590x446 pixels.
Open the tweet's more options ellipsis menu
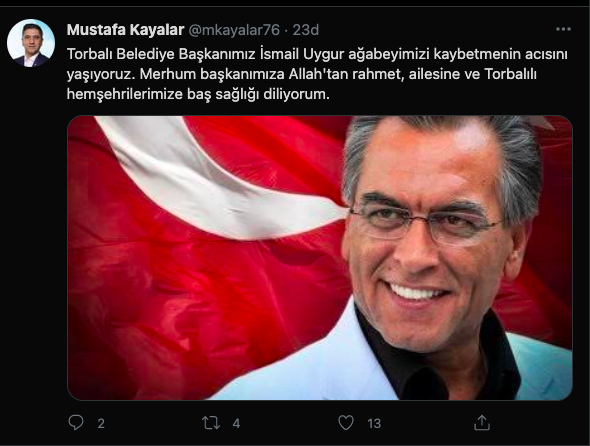click(563, 29)
